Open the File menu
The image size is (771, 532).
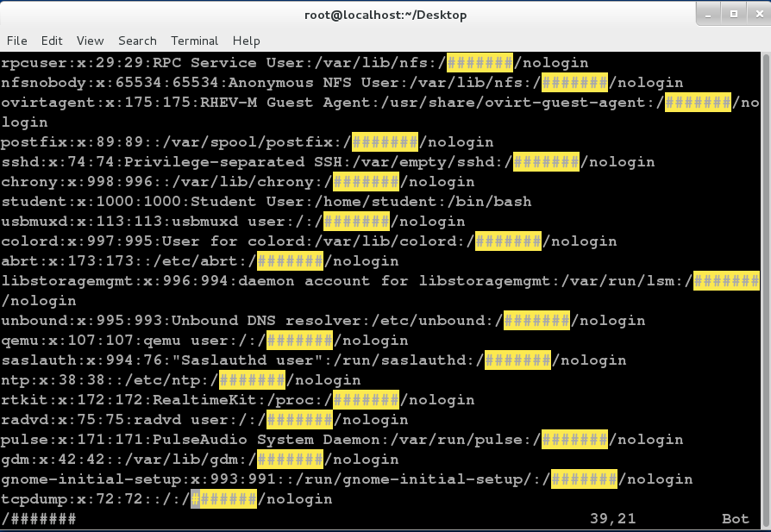click(16, 41)
